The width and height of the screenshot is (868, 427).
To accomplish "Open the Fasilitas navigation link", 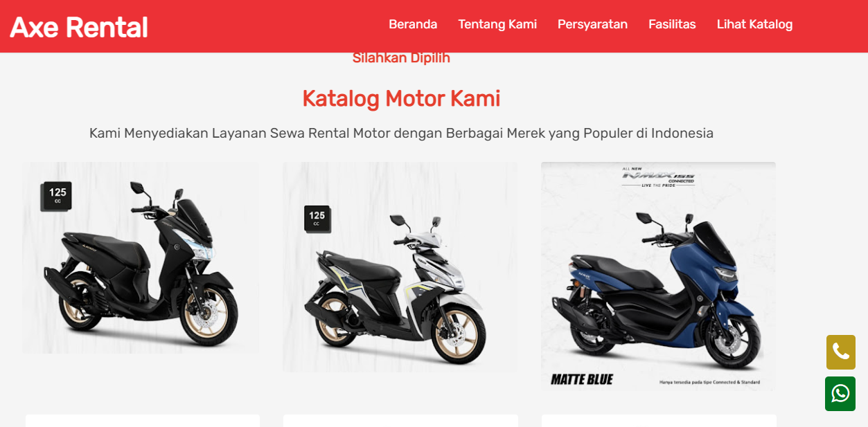I will pos(672,24).
